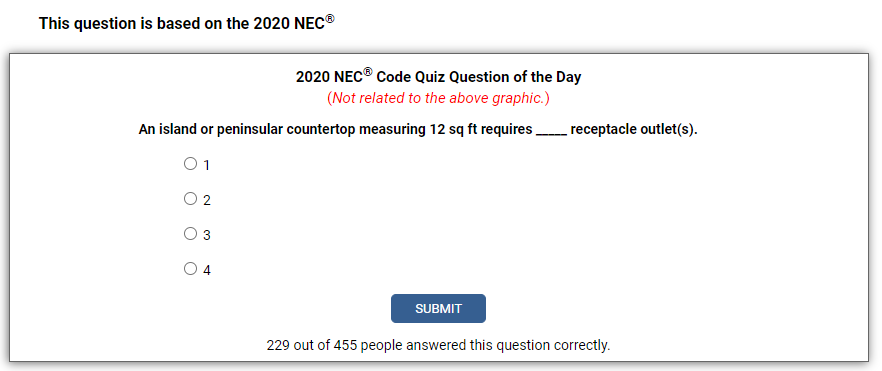
Task: Click the "2" answer label text
Action: click(x=206, y=201)
